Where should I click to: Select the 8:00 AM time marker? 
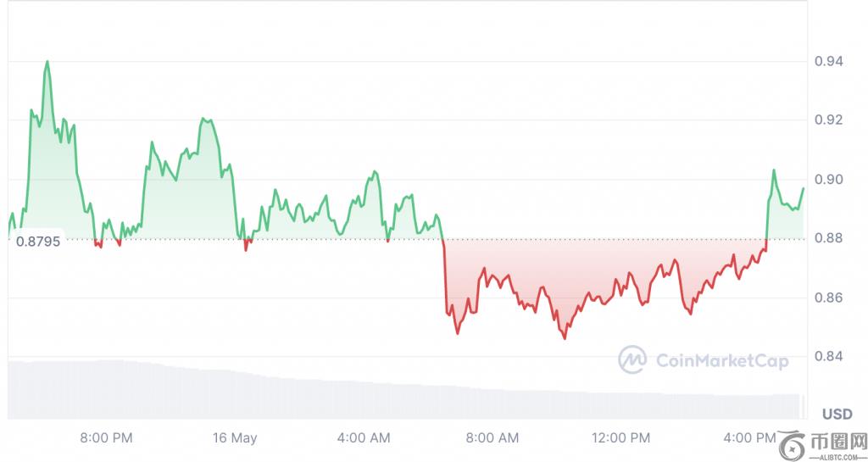pyautogui.click(x=492, y=438)
